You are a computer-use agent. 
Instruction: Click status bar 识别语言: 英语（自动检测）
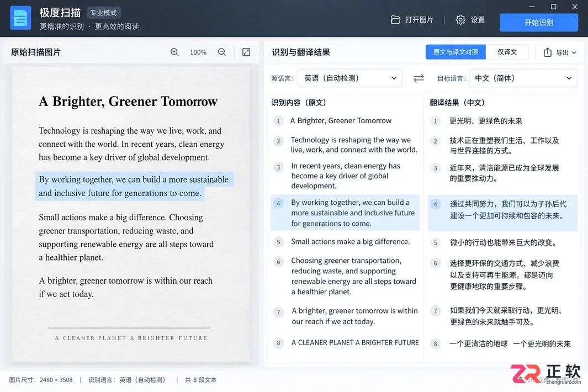coord(127,380)
